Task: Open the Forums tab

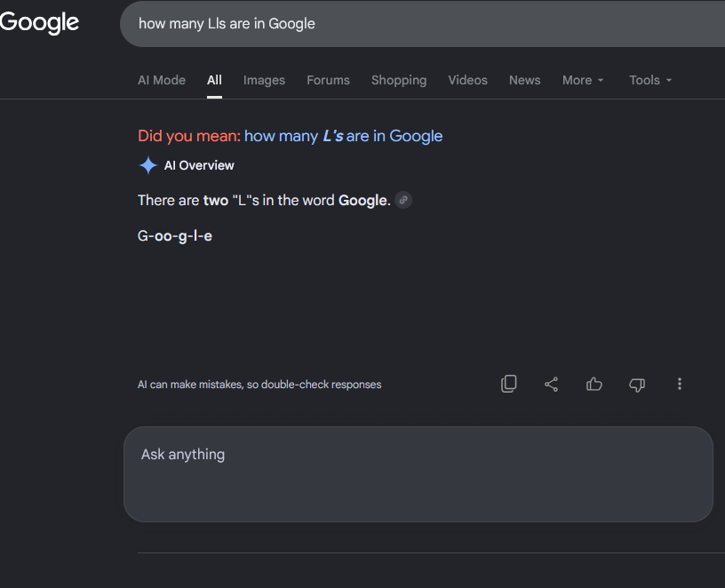Action: tap(328, 80)
